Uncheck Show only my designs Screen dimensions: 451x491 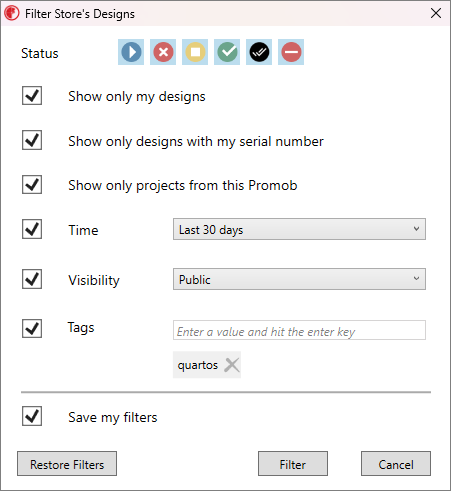click(x=32, y=96)
